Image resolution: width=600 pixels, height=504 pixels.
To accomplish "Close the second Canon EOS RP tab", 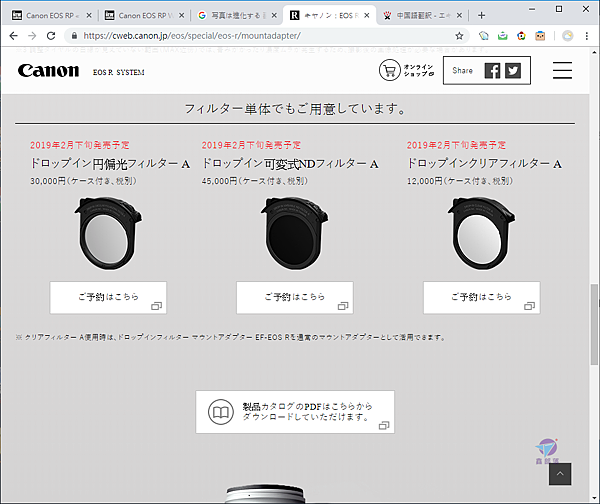I will click(x=181, y=15).
